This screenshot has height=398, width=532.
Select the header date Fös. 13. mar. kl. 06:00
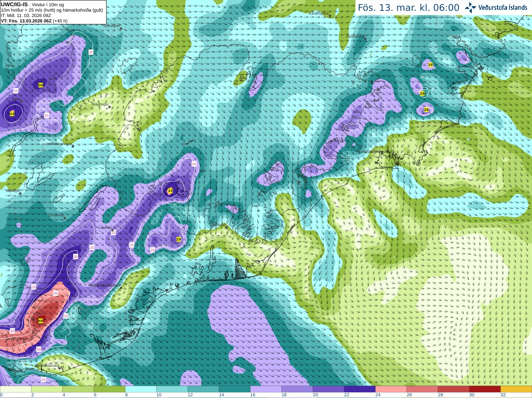[409, 8]
